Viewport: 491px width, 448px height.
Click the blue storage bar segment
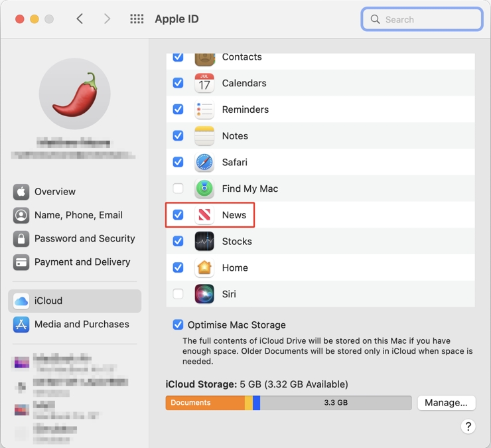(257, 403)
